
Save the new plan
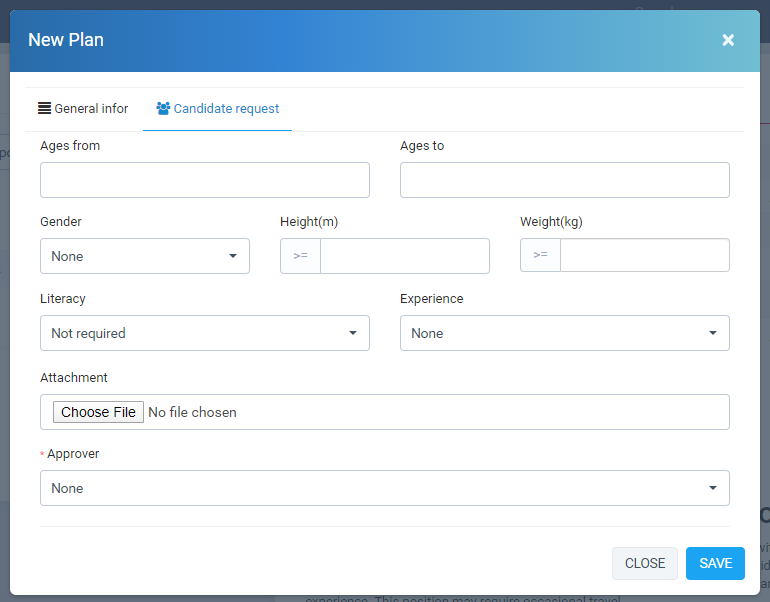[715, 563]
